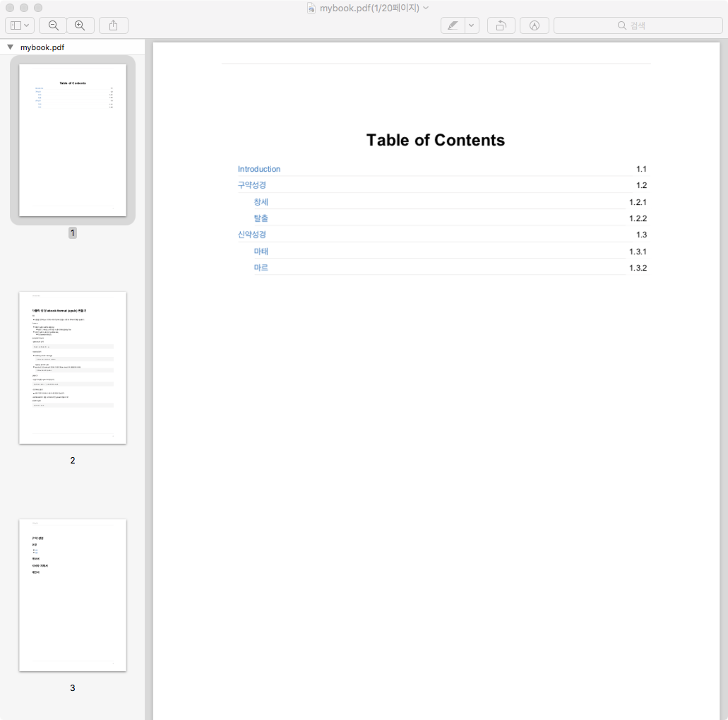Open the 신약성경 section link
This screenshot has width=728, height=720.
click(252, 235)
